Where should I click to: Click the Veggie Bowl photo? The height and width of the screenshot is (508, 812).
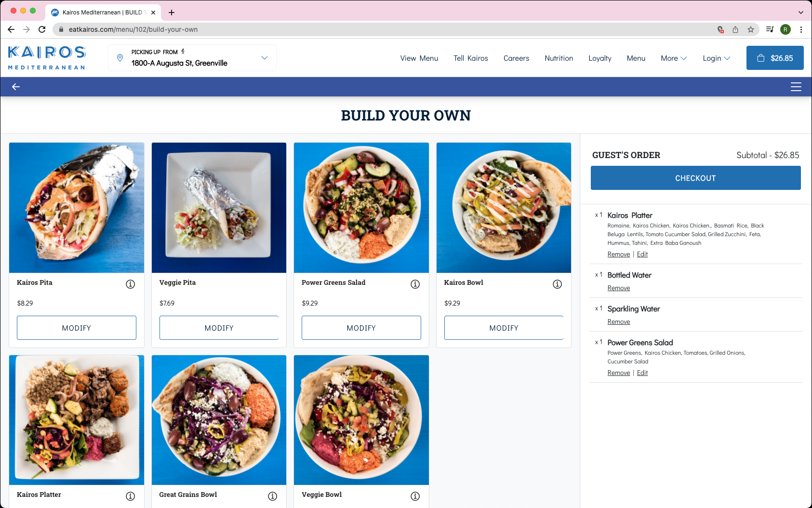point(361,420)
